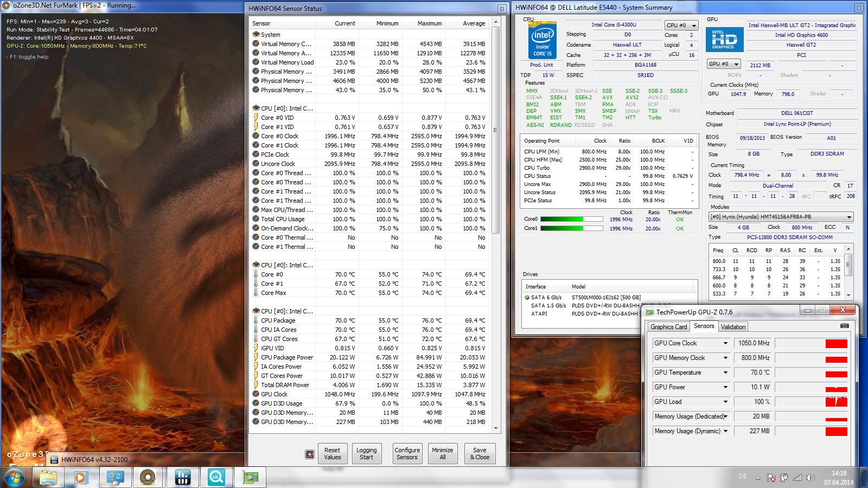Click the Reset Values button

pos(333,454)
